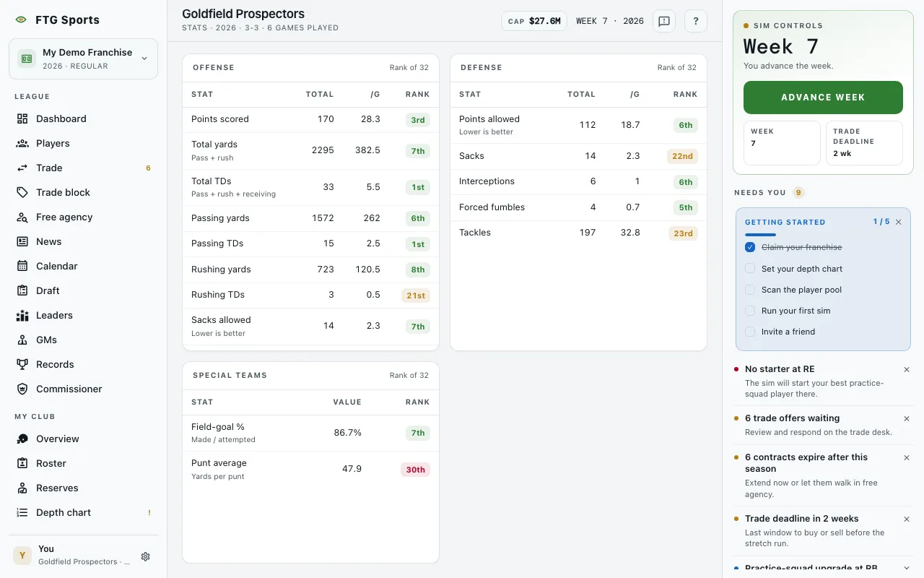Uncheck 'Claim your franchise' checkbox
924x578 pixels.
750,247
